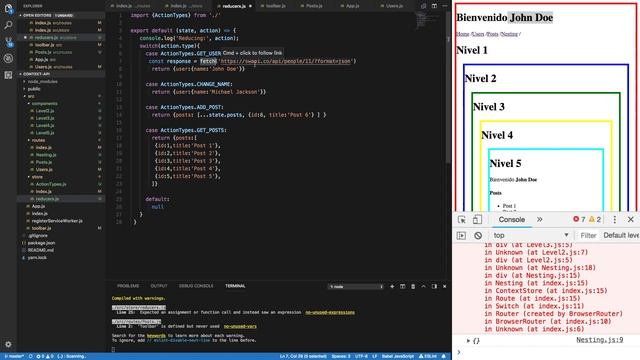The image size is (640, 360).
Task: Move the panel to the side
Action: coord(434,287)
